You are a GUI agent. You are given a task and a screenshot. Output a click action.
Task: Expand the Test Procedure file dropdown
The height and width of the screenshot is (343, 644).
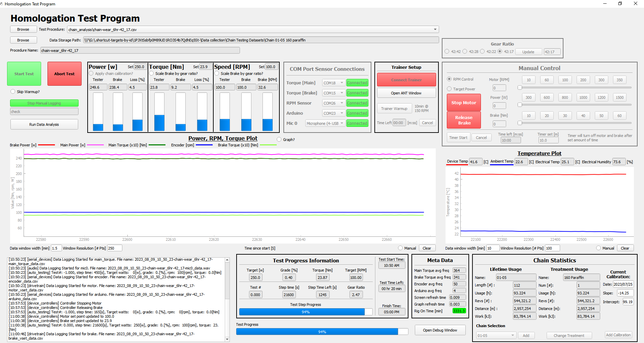[435, 29]
